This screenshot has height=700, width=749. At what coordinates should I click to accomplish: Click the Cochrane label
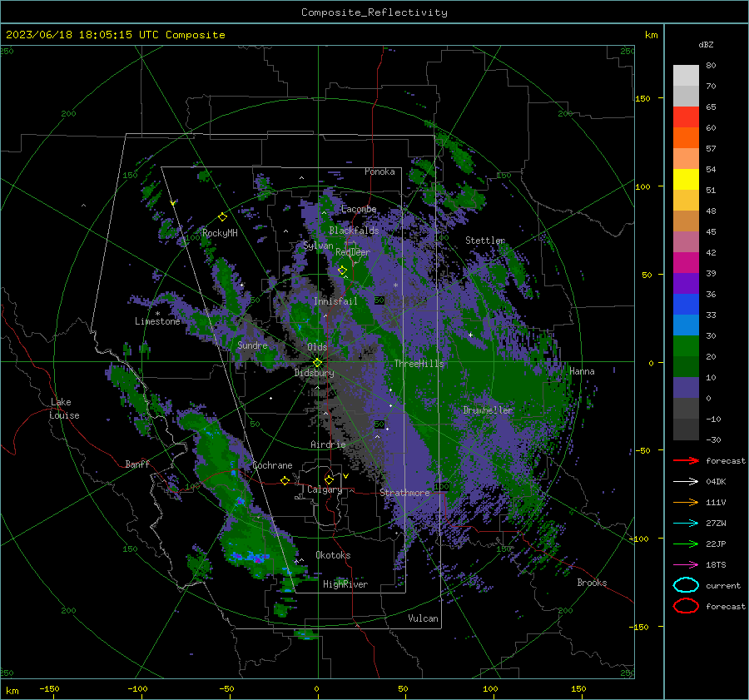tap(272, 465)
